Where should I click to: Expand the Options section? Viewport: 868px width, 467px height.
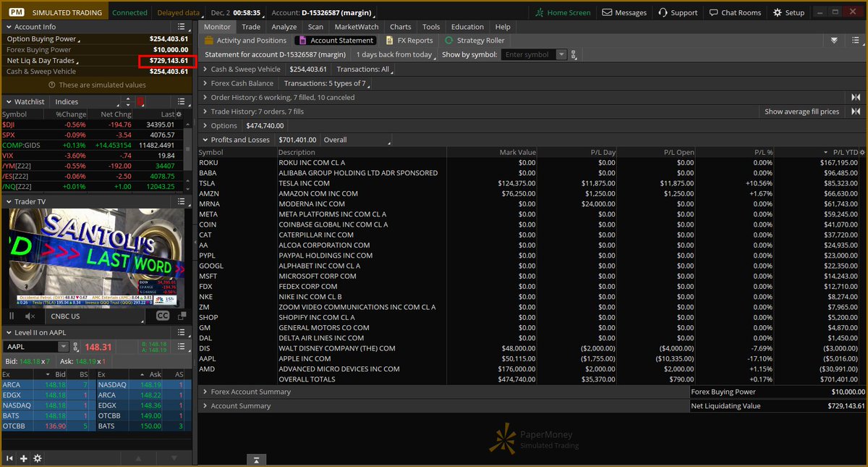pos(205,125)
